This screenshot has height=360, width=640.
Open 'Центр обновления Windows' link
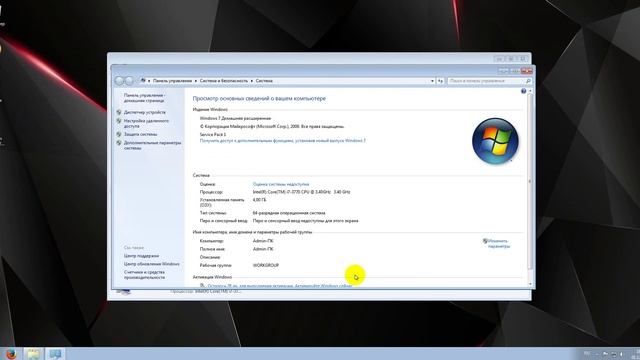(151, 264)
